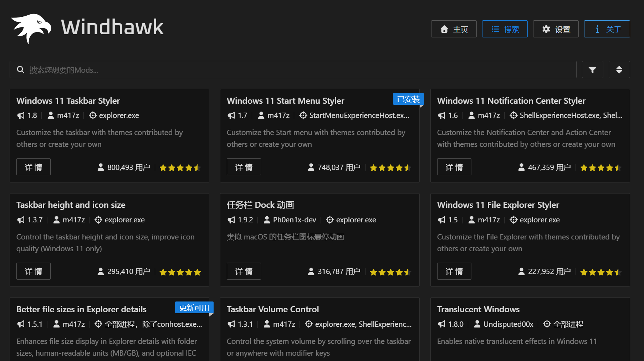Open the 关于 about tab
Viewport: 644px width, 361px height.
coord(607,29)
